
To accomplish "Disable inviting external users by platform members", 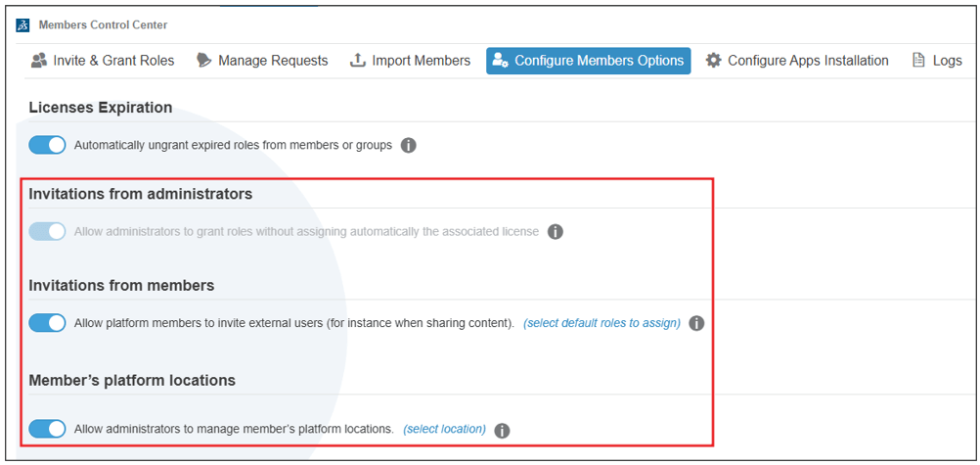I will pos(48,324).
